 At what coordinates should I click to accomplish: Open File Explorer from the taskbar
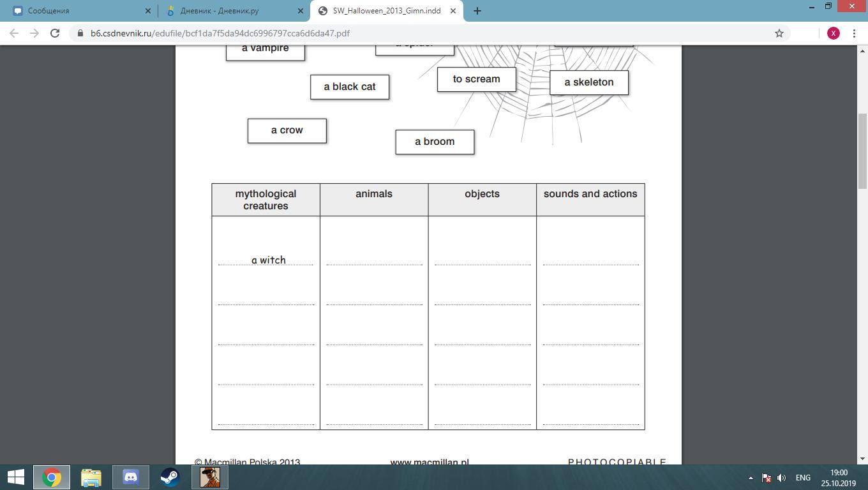91,477
